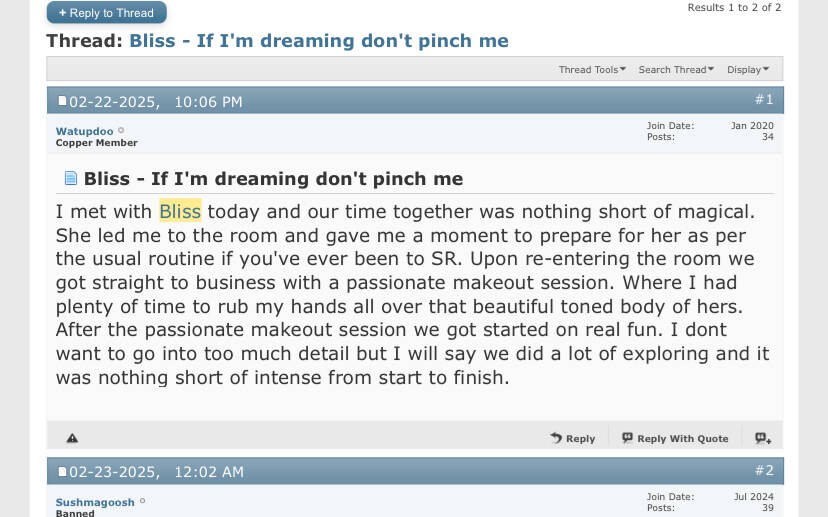
Task: Click post icon beside 02-23-2025 date
Action: coord(62,472)
